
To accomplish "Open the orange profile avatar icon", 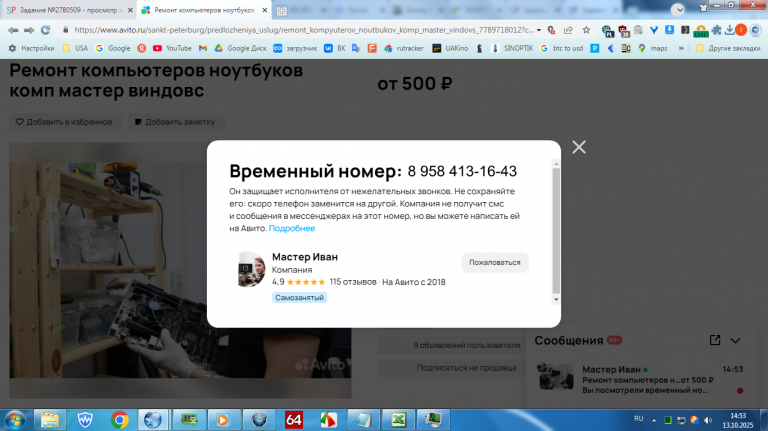I will (741, 30).
